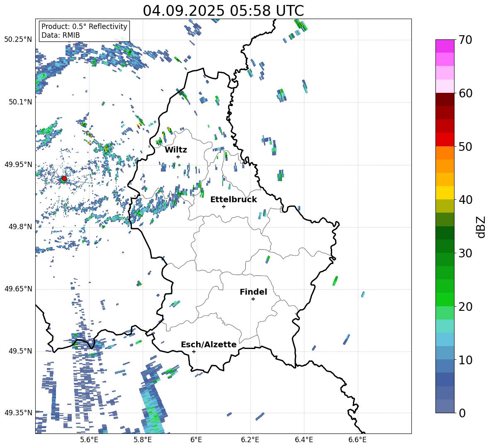Click the 49.65°N latitude label
The image size is (491, 448).
coord(18,288)
